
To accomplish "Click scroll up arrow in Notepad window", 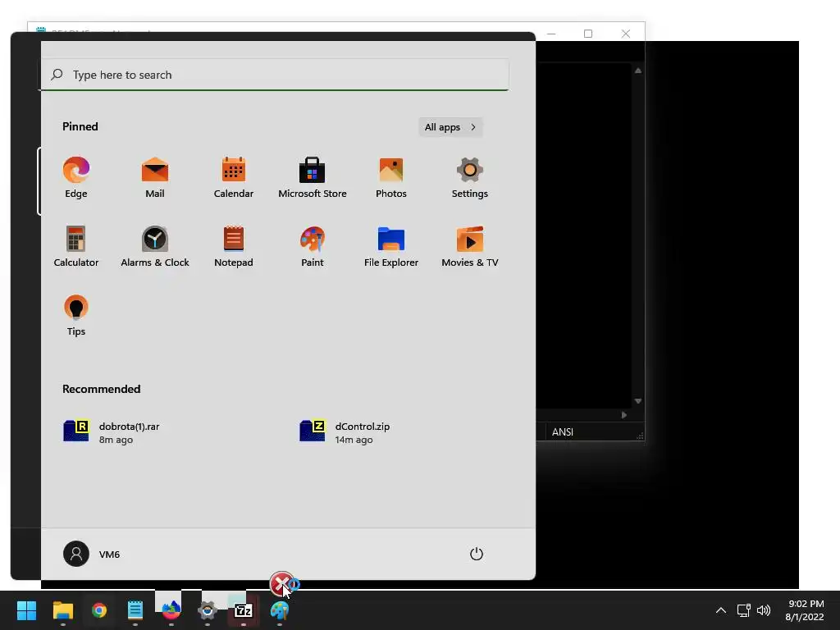I will 637,71.
